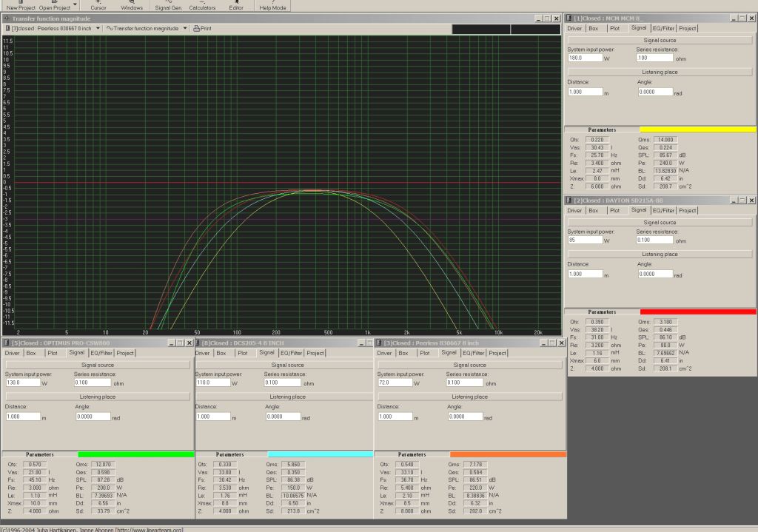Open the Signal Gen tool
Screen dimensions: 758x532
point(168,6)
